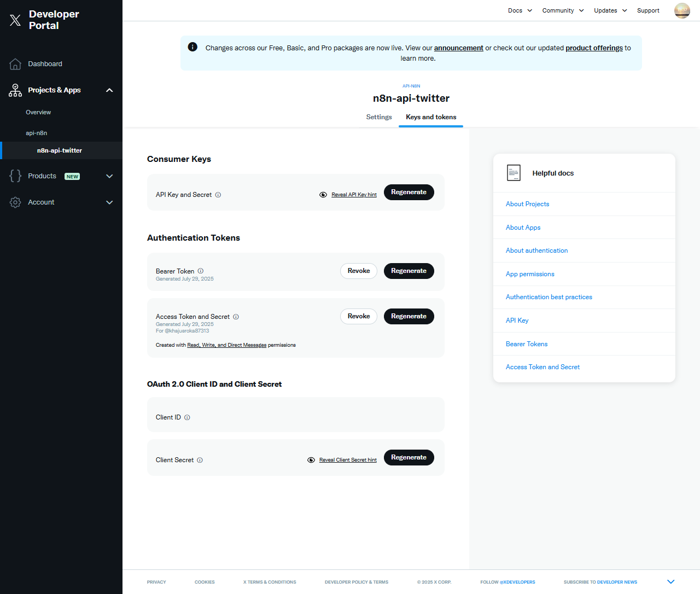Click the info icon in the announcement banner
The image size is (700, 594).
pyautogui.click(x=192, y=47)
